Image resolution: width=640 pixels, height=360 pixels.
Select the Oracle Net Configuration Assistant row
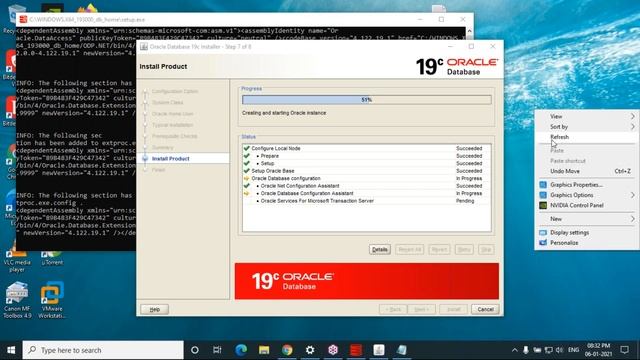click(x=367, y=186)
